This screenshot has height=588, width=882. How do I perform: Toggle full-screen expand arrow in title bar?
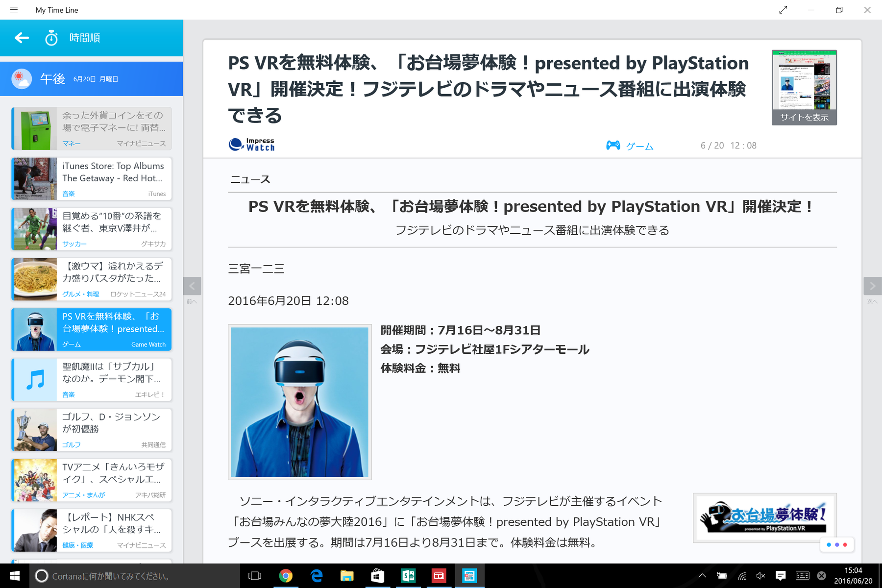[x=783, y=10]
